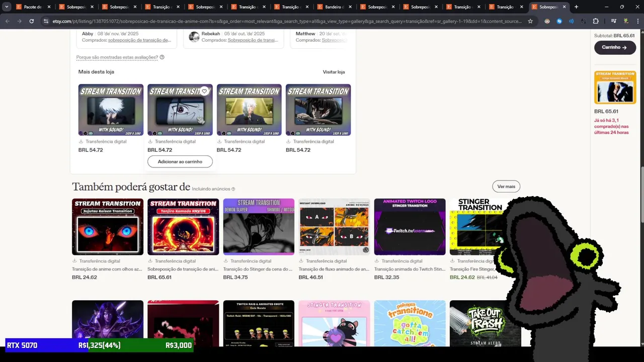Click 'Adicionar ao carrinho' button

pos(180,161)
